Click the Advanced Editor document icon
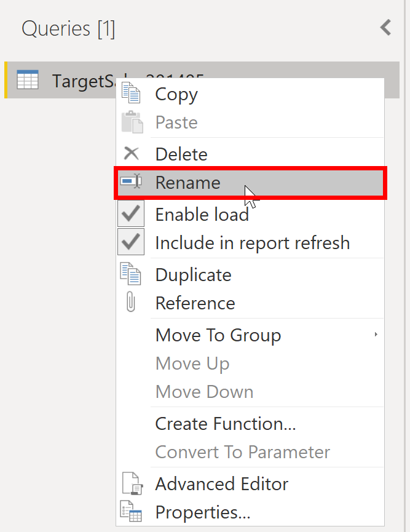410x532 pixels. 131,483
